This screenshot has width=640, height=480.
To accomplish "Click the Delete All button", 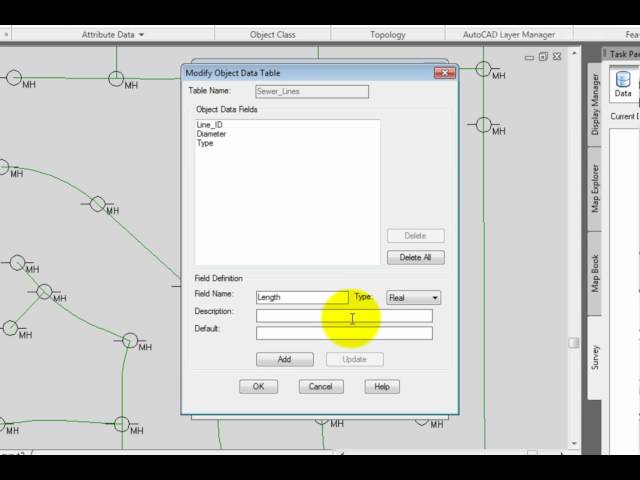I will tap(416, 258).
